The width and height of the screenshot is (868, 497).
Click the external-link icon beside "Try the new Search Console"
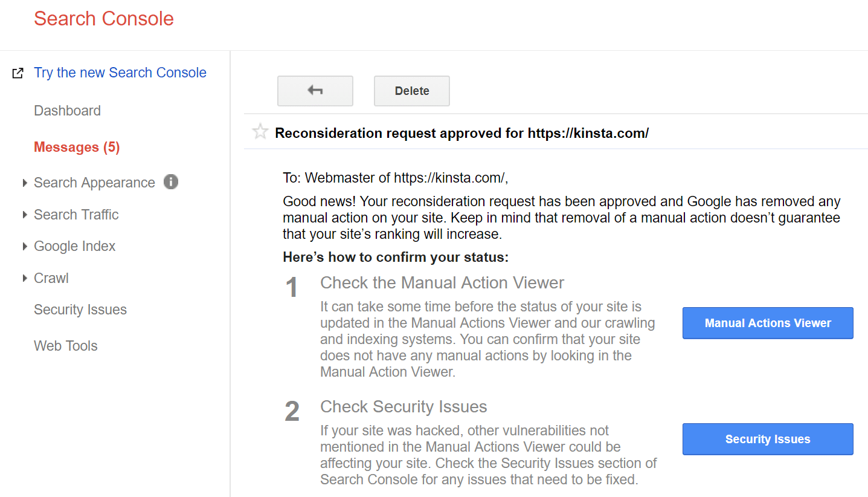pyautogui.click(x=18, y=72)
